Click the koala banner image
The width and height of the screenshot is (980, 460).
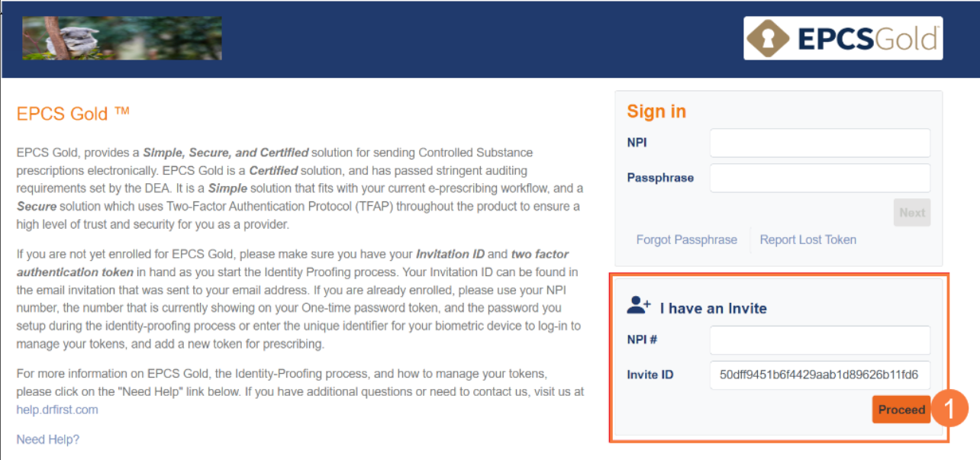click(122, 38)
